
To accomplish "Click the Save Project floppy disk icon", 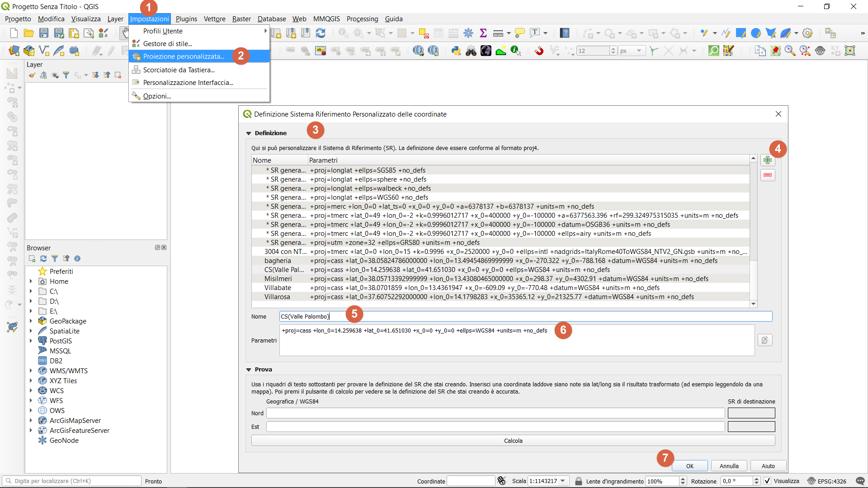I will (x=43, y=33).
